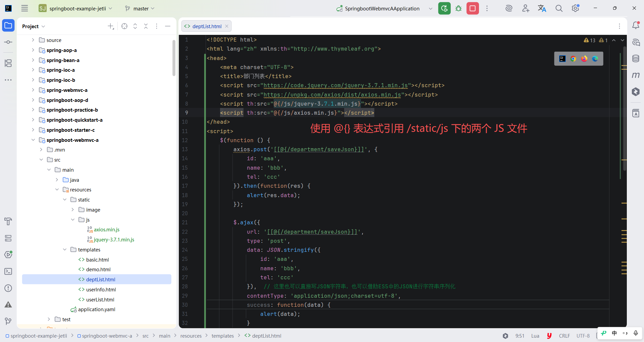
Task: Open Notifications bell
Action: [636, 25]
